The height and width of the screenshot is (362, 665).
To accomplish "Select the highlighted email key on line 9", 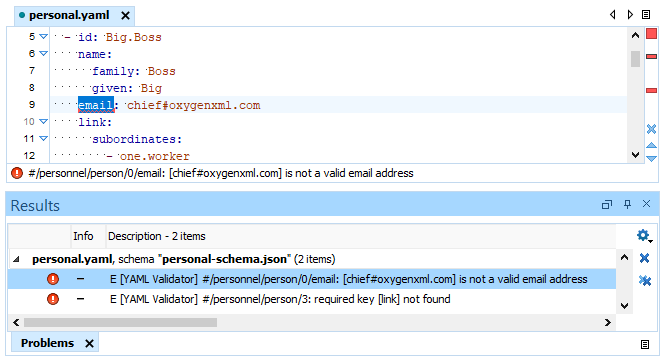I will 96,105.
